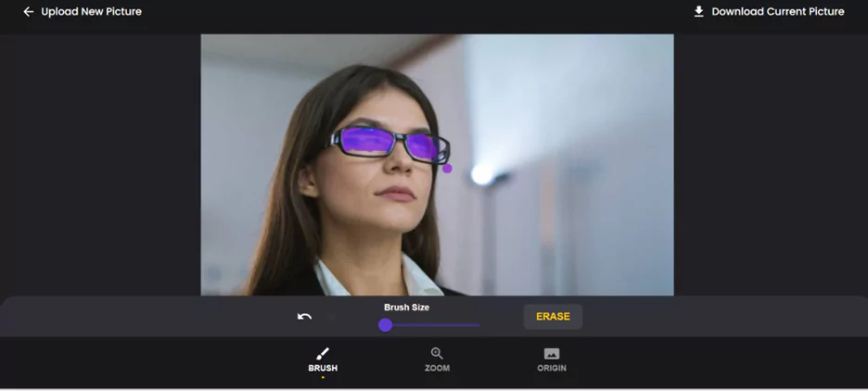Download Current Picture

point(778,12)
